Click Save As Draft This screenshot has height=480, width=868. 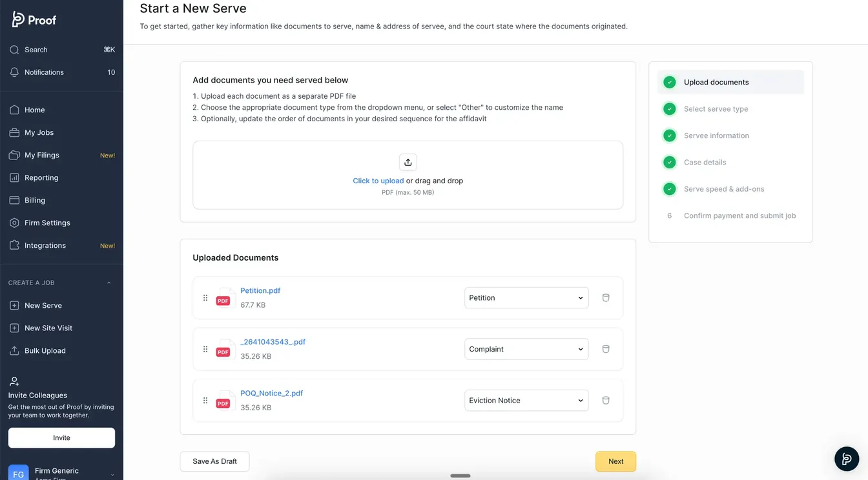click(214, 461)
